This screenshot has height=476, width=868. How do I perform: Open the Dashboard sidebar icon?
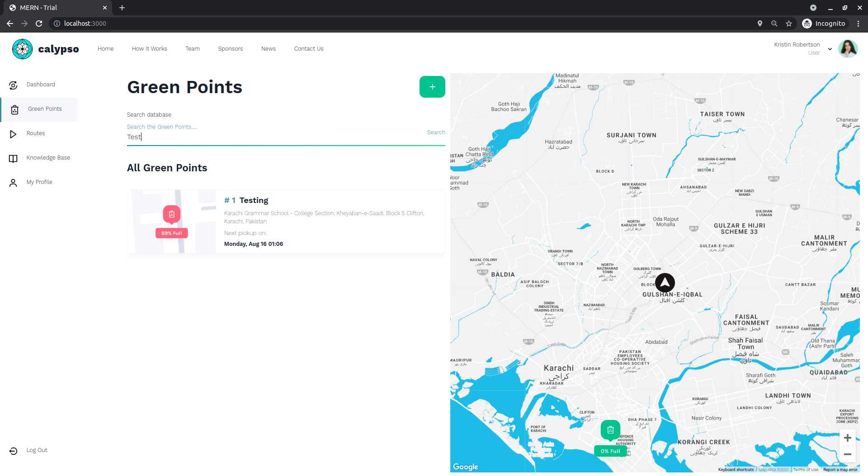[13, 85]
